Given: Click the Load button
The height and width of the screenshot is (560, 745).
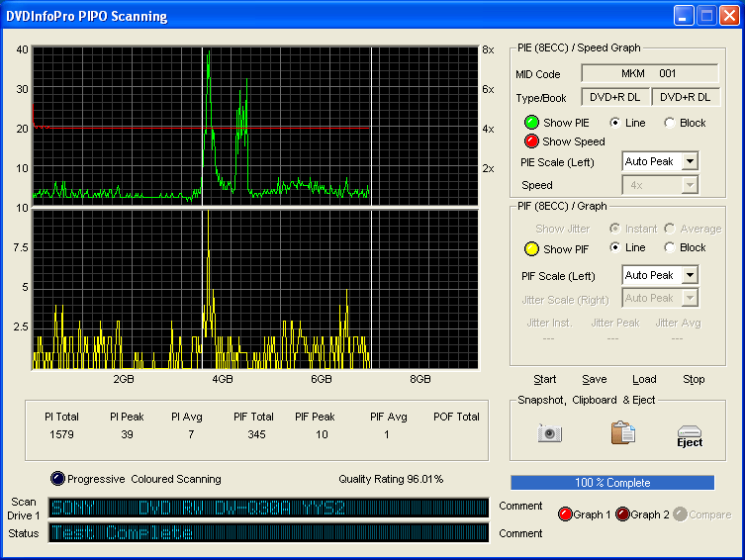Looking at the screenshot, I should pyautogui.click(x=644, y=379).
